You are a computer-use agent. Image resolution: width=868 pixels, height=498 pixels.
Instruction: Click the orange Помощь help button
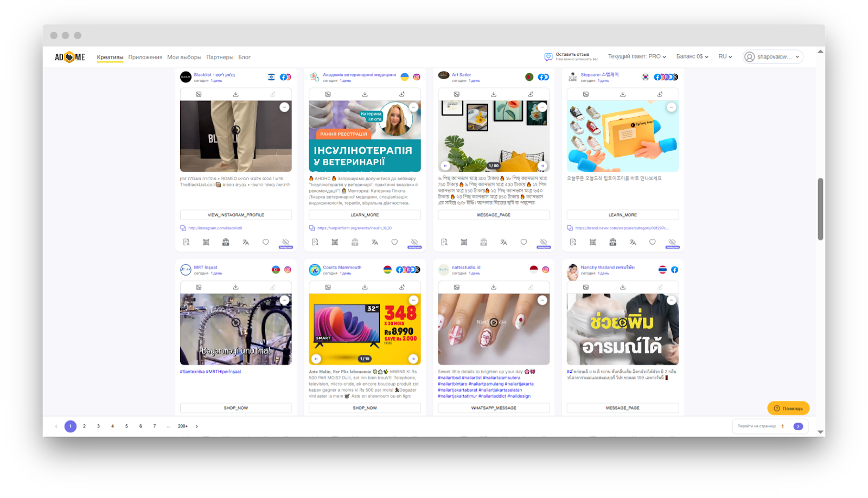[788, 408]
